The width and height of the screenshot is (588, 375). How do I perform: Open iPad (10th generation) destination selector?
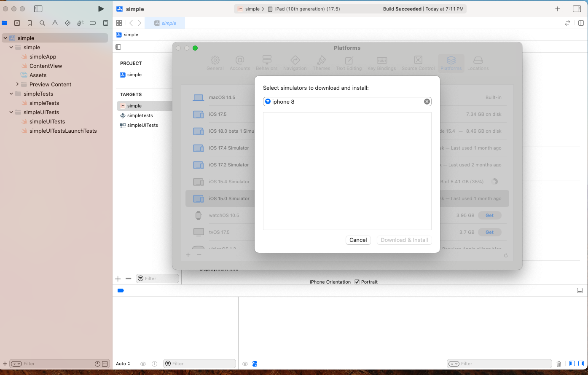point(304,9)
